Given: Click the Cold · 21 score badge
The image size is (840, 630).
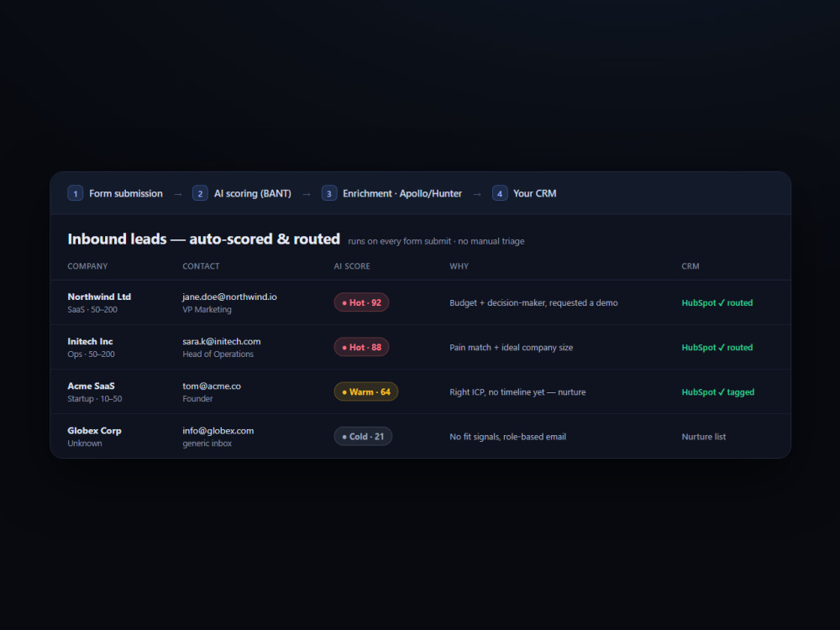Looking at the screenshot, I should point(363,437).
